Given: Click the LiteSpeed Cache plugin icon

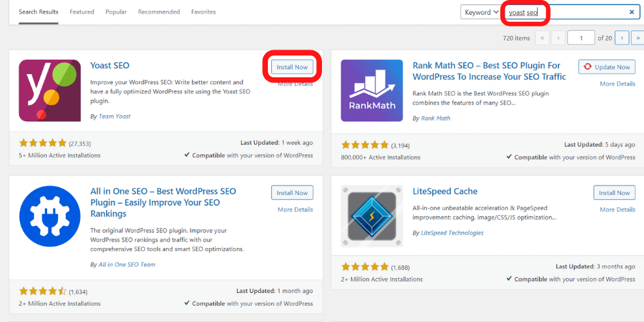Looking at the screenshot, I should click(x=372, y=216).
